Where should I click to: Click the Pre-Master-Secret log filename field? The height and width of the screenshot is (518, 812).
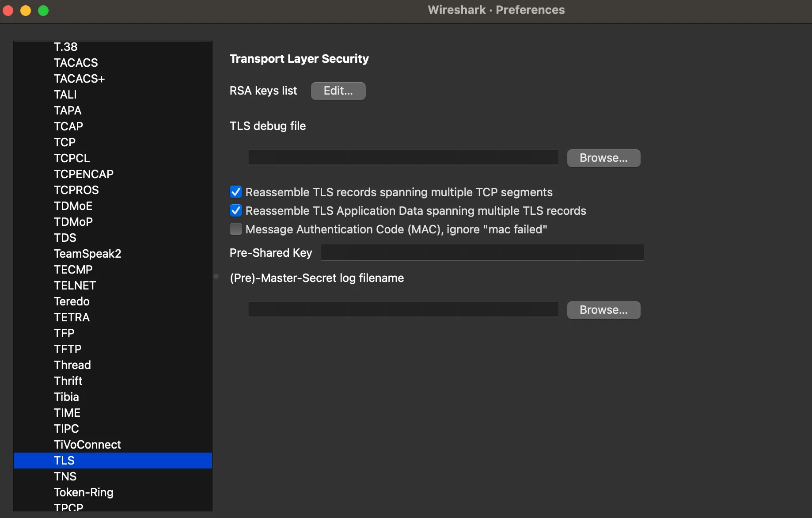click(x=403, y=310)
